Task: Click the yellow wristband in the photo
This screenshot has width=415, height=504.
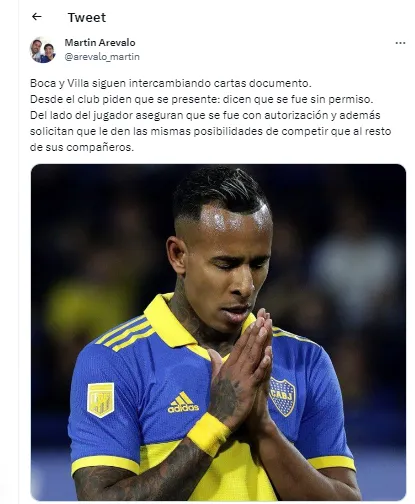Action: (x=209, y=434)
